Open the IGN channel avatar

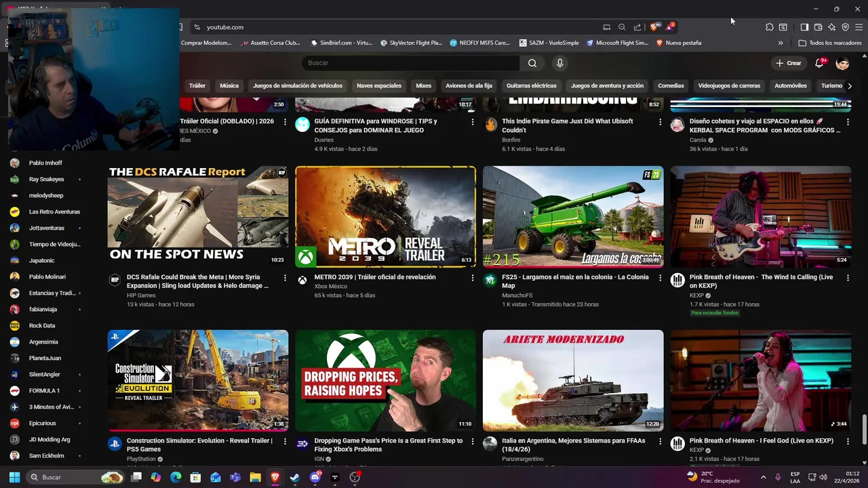tap(302, 444)
